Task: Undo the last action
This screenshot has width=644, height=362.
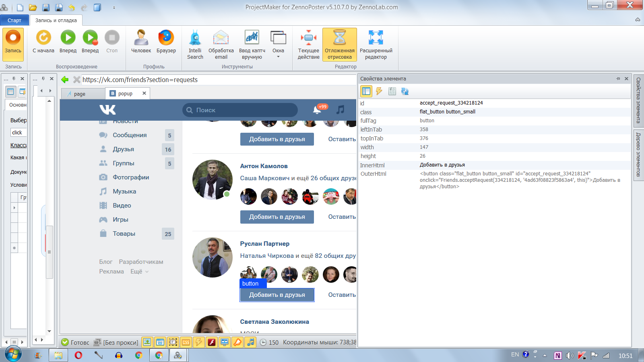Action: pyautogui.click(x=72, y=7)
